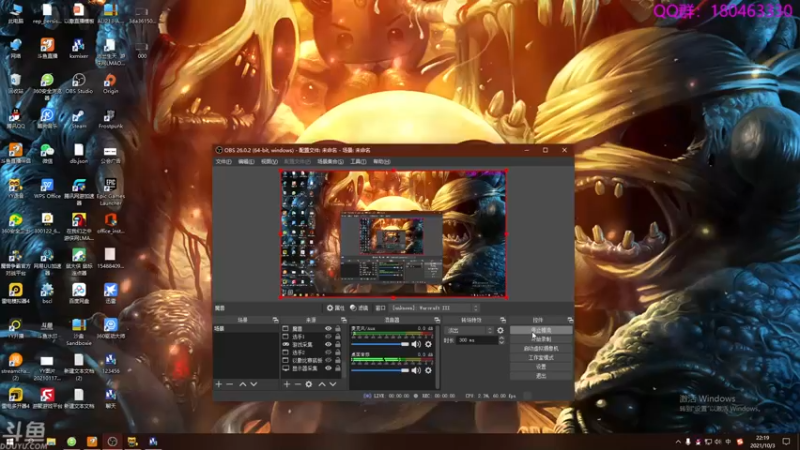Open the Windows Start button

[x=10, y=442]
